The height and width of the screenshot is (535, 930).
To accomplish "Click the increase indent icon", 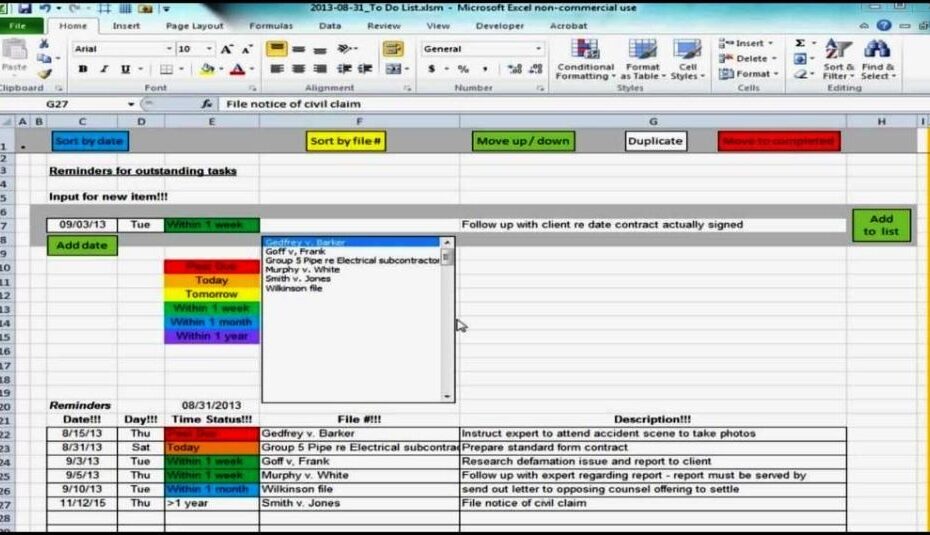I will tap(365, 69).
